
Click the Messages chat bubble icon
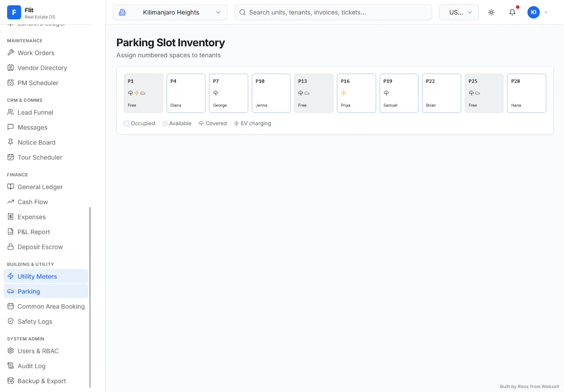coord(11,127)
